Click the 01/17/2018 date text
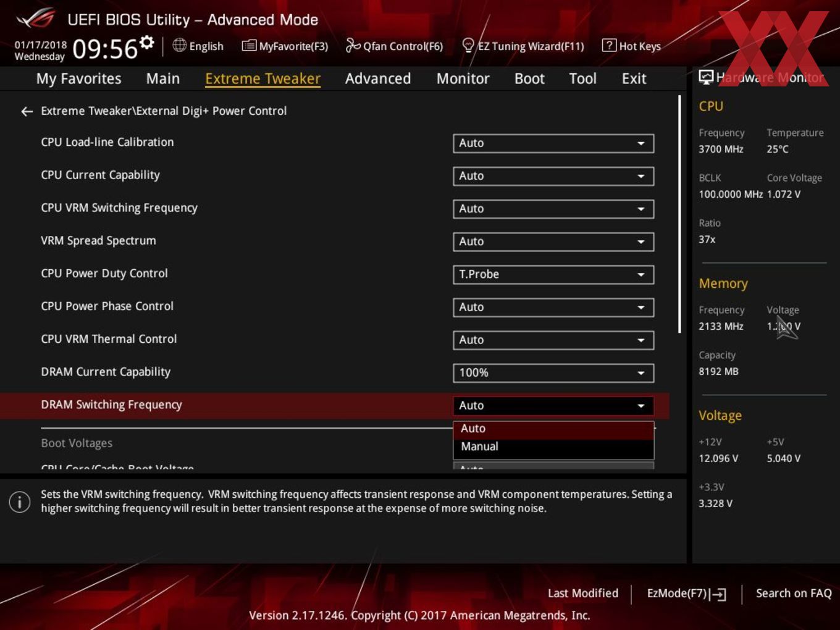Image resolution: width=840 pixels, height=630 pixels. [40, 44]
